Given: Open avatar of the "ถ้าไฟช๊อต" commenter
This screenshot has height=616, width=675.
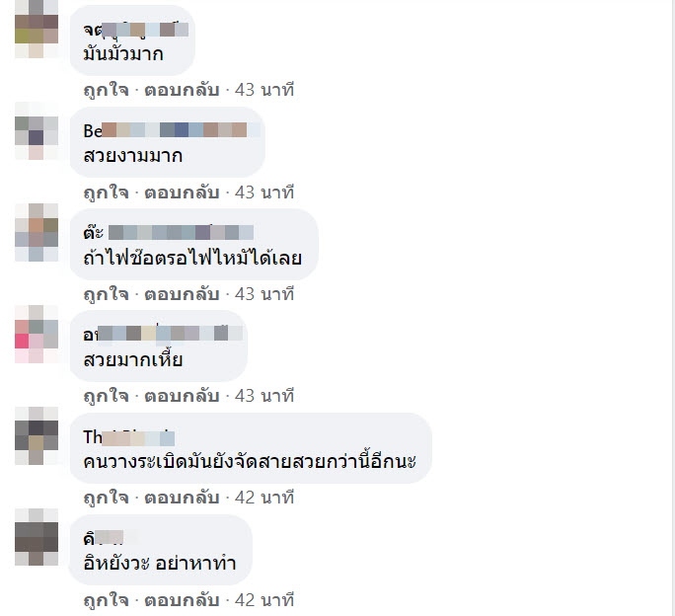Looking at the screenshot, I should [x=37, y=233].
